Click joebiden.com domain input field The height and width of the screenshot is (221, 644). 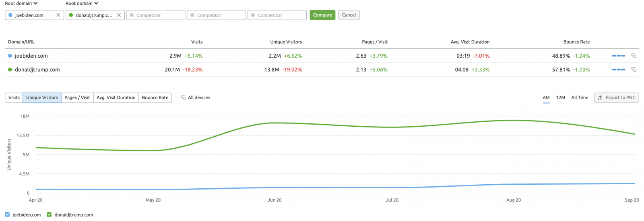coord(35,15)
